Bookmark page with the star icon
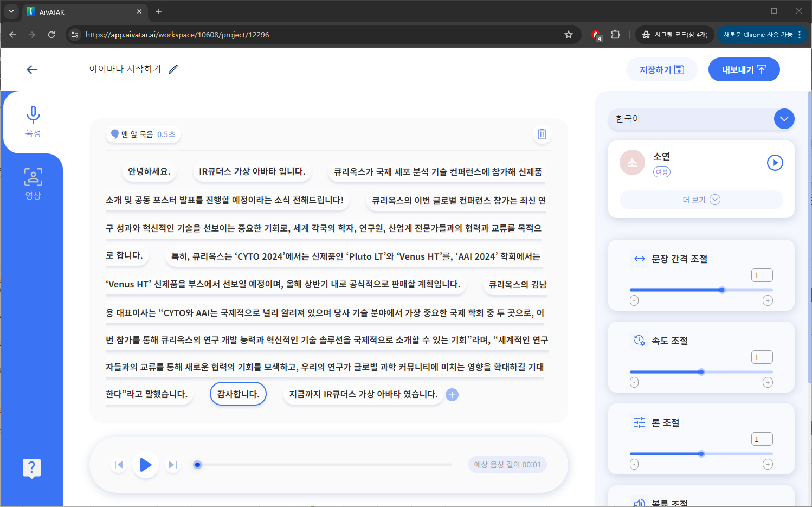The image size is (812, 507). [x=569, y=35]
